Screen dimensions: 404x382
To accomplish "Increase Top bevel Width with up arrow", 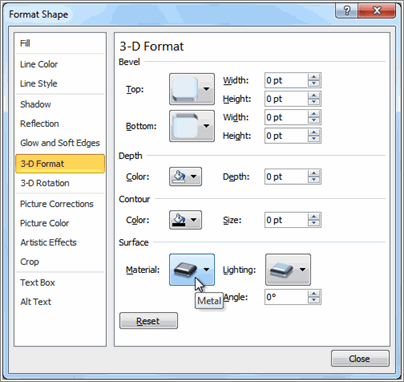I will (x=314, y=77).
